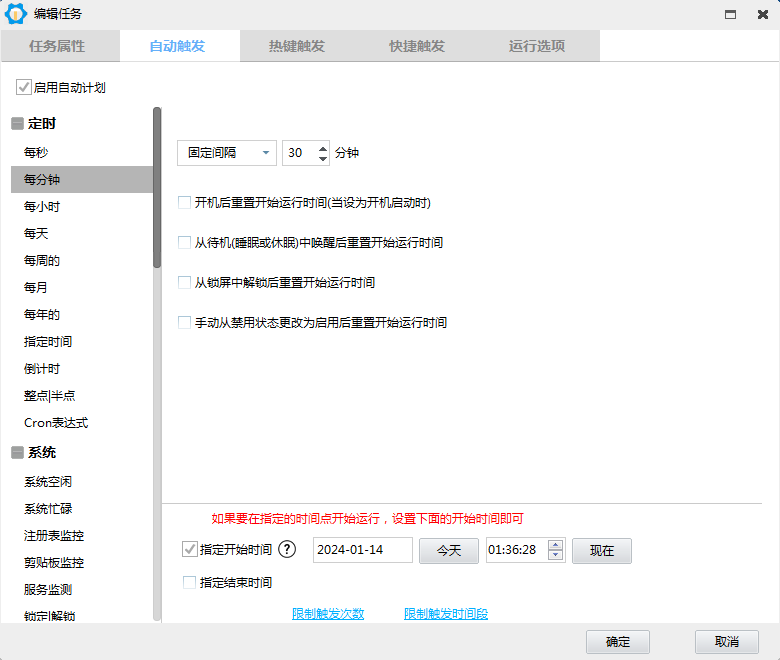This screenshot has height=660, width=780.
Task: Switch to the 热键触发 tab
Action: (x=297, y=46)
